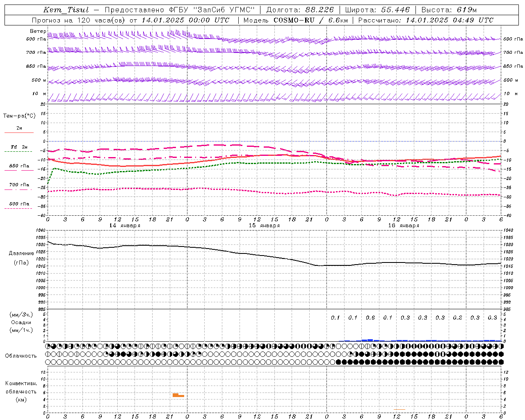Click the 700 гПа temperature legend label

coord(19,185)
